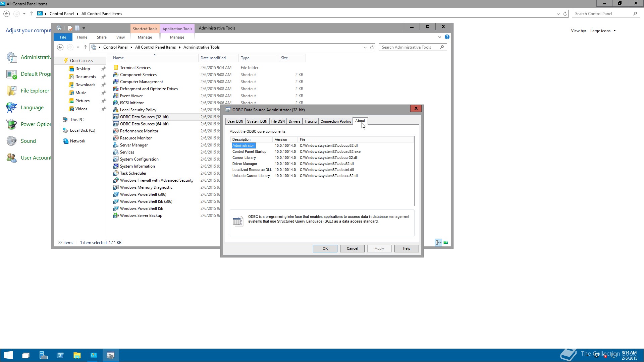Click the Computer Management icon
644x362 pixels.
(x=116, y=82)
